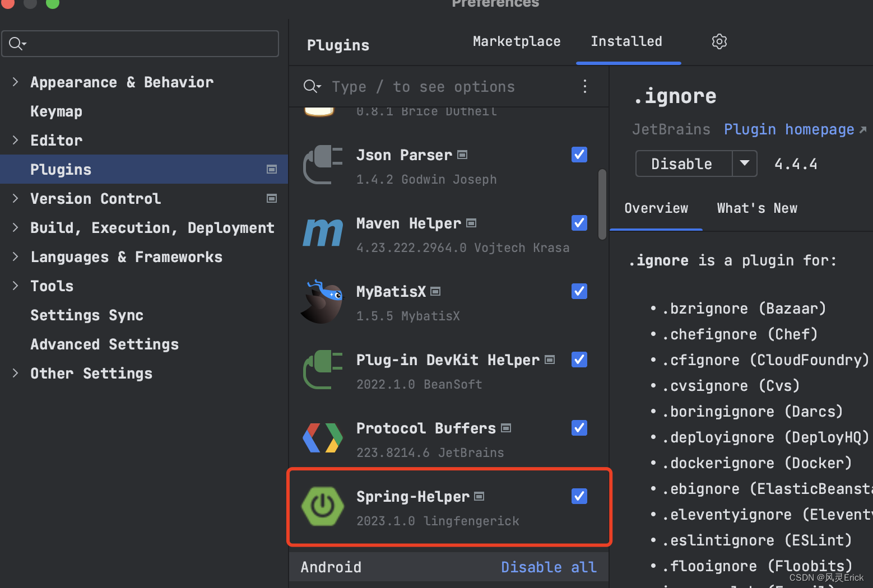The height and width of the screenshot is (588, 873).
Task: Open the plugins settings gear icon
Action: [719, 41]
